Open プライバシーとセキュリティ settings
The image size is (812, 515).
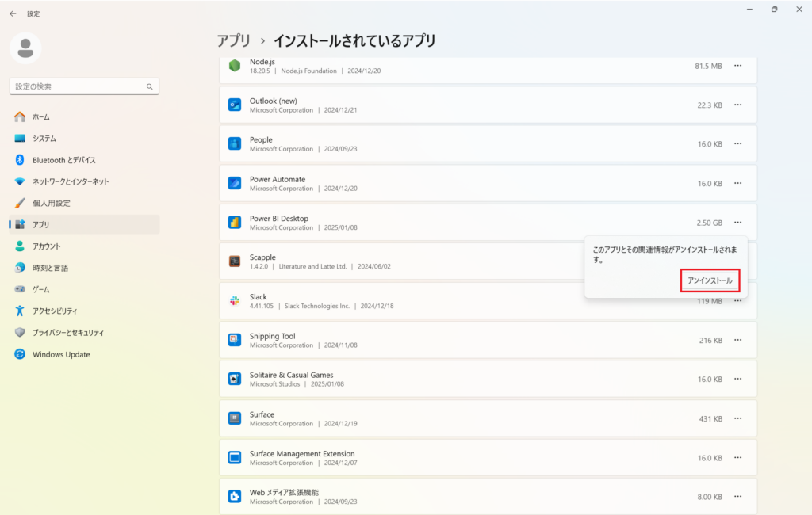[84, 332]
